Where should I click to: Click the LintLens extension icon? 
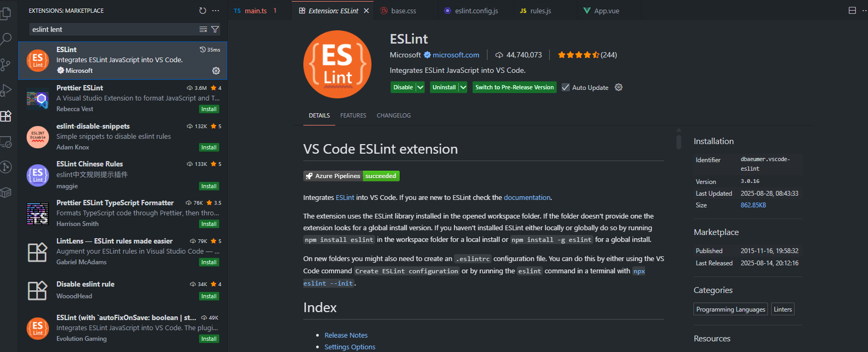[38, 252]
